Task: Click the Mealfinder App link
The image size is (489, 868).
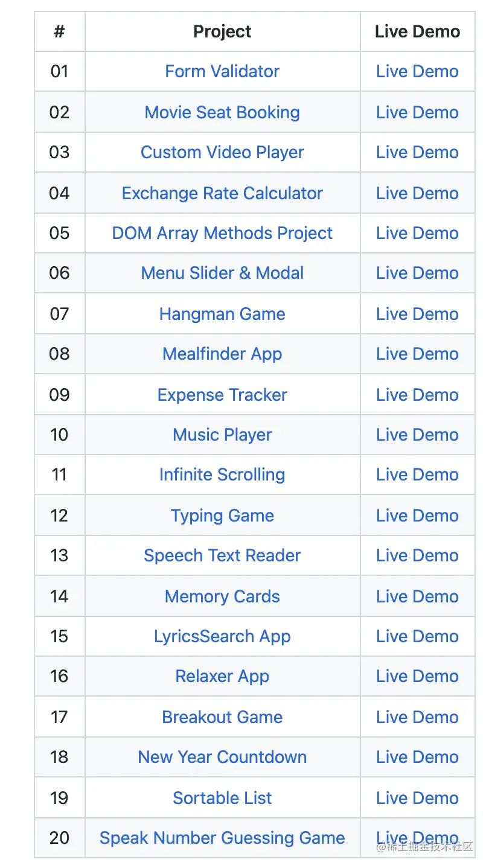Action: point(222,354)
